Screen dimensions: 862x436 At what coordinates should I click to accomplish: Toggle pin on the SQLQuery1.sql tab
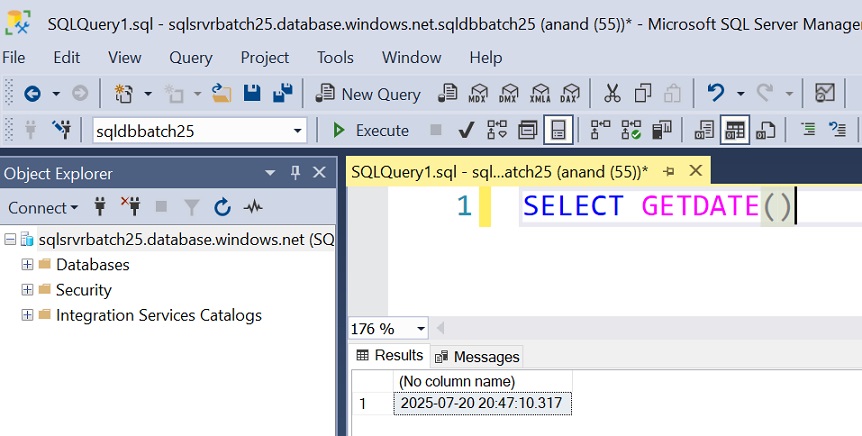[x=668, y=172]
